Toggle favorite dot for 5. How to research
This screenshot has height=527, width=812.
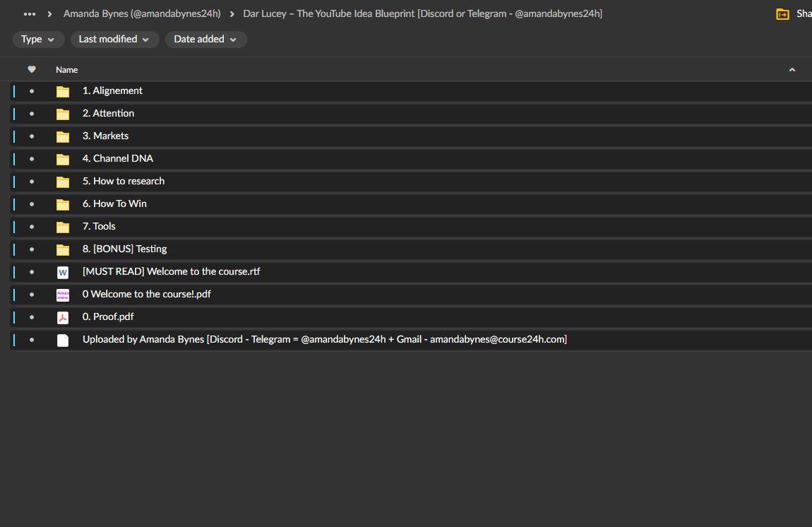[x=32, y=182]
